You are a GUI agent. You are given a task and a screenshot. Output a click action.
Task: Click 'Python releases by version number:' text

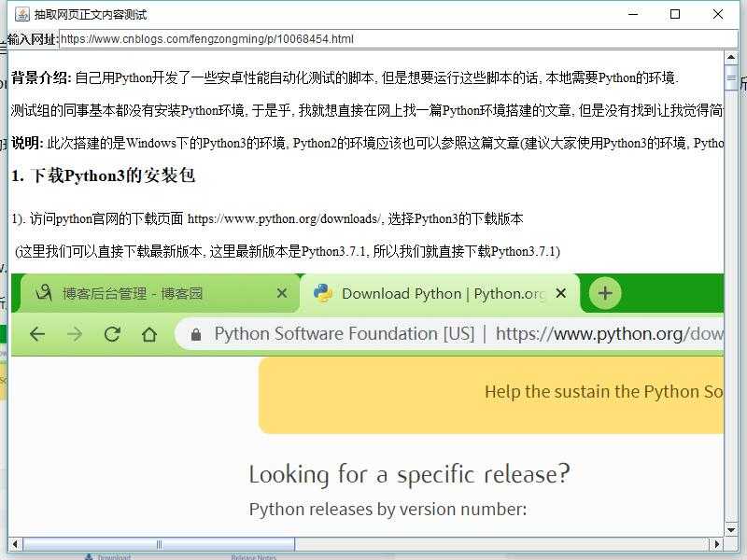pyautogui.click(x=388, y=510)
